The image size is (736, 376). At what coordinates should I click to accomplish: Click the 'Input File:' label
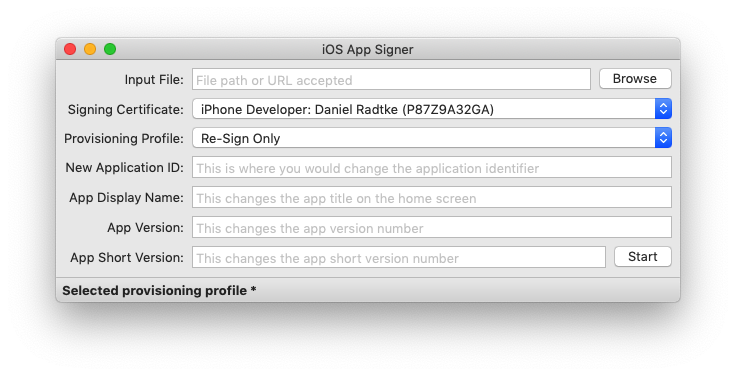(x=154, y=80)
